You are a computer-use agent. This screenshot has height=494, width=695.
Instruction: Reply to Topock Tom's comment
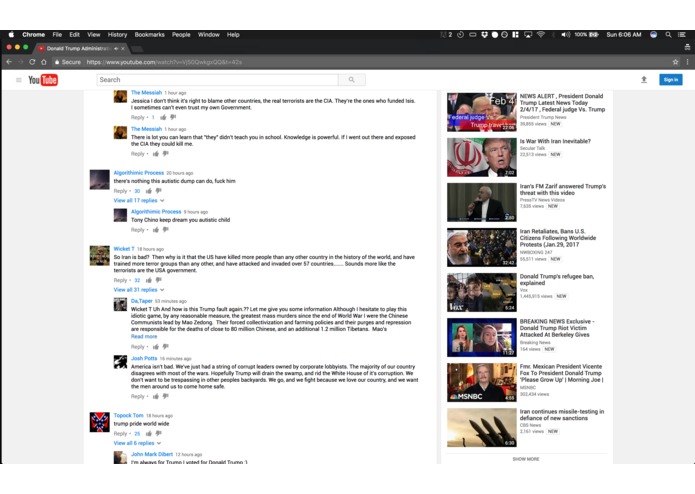click(x=120, y=434)
